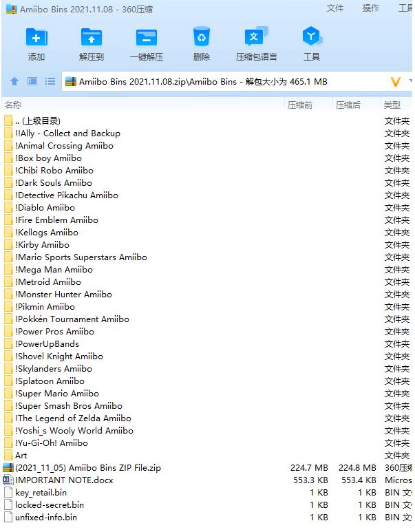Viewport: 415px width, 532px height.
Task: Click the 一键解压 one-click extract icon
Action: (x=147, y=37)
